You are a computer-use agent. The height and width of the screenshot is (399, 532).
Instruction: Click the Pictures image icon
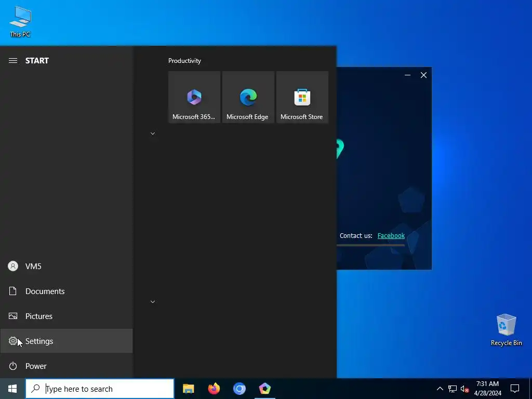13,316
